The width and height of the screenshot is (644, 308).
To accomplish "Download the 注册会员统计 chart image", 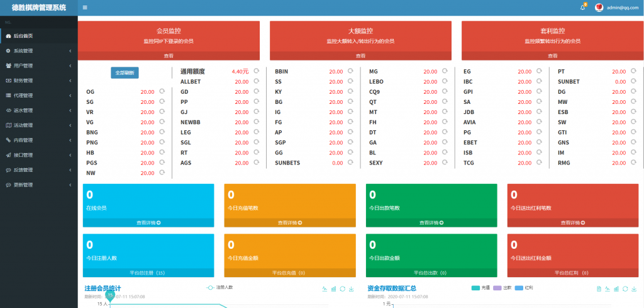I will click(x=352, y=288).
